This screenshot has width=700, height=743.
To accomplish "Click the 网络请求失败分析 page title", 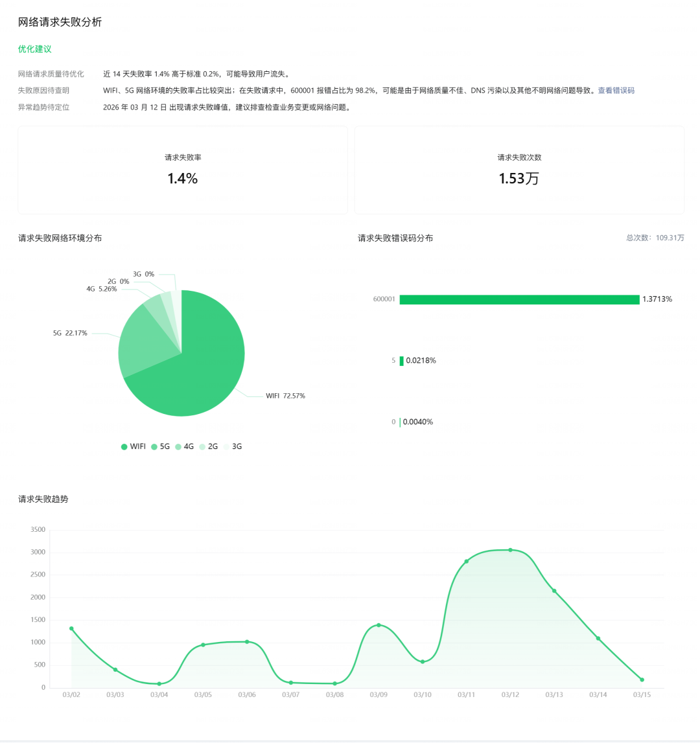I will [60, 22].
